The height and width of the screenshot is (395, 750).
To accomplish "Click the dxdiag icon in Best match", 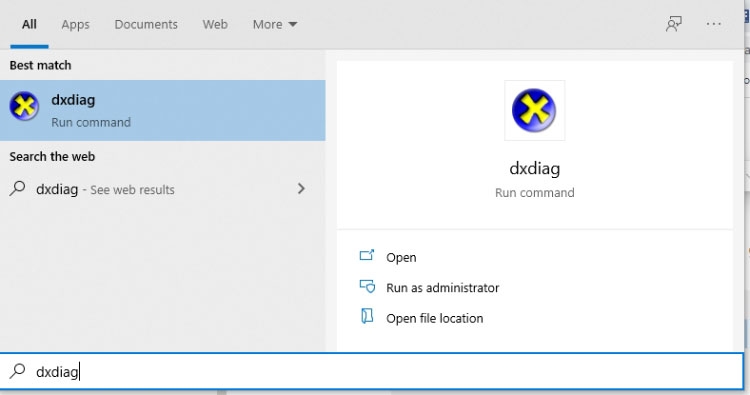I will (24, 106).
